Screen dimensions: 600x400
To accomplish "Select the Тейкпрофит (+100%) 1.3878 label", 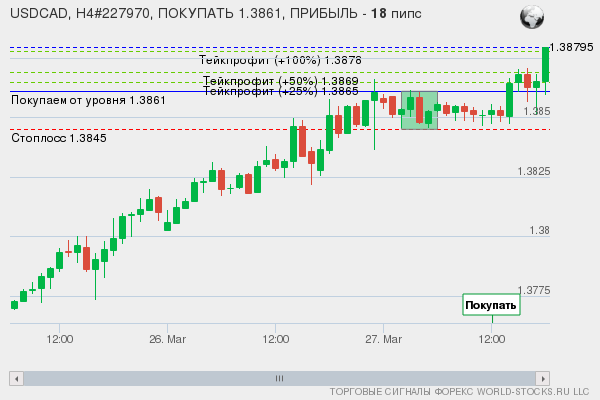I will pos(280,61).
